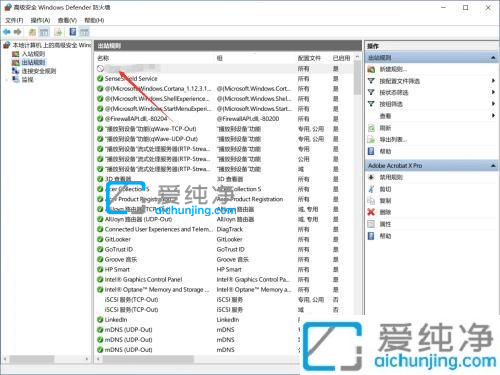The width and height of the screenshot is (500, 375).
Task: Expand the 按配置文件筛选 submenu arrow
Action: pyautogui.click(x=493, y=81)
